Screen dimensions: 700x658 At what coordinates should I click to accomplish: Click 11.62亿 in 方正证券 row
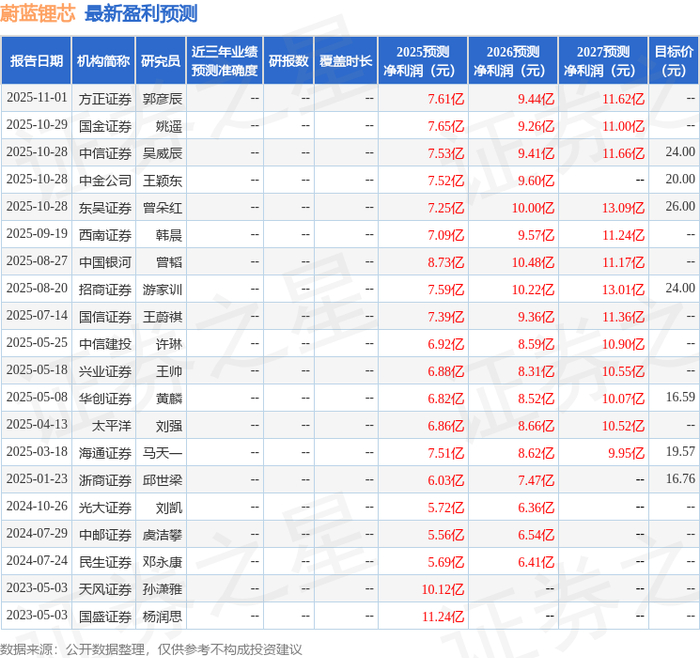[x=623, y=99]
